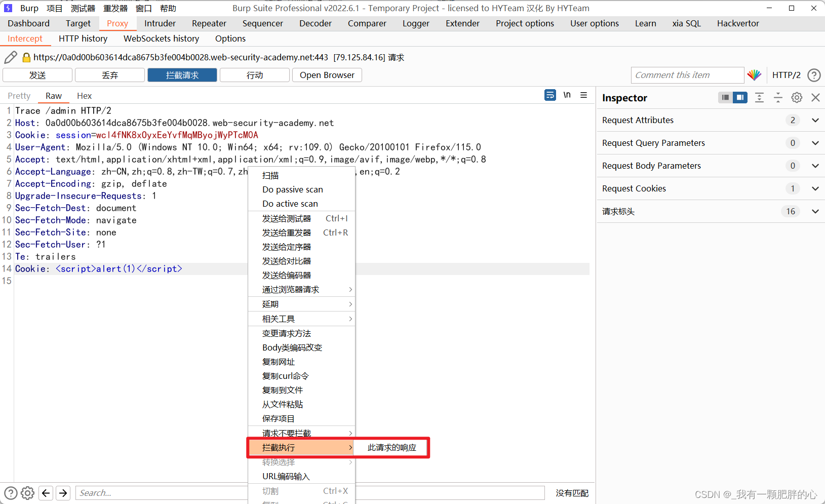The width and height of the screenshot is (825, 504).
Task: Collapse all Inspector sections icon
Action: [x=778, y=97]
